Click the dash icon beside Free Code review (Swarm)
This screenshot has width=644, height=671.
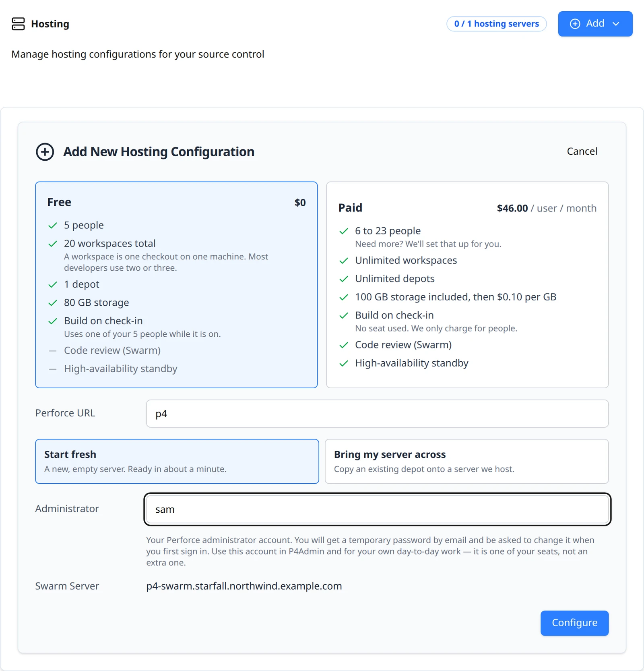[53, 351]
